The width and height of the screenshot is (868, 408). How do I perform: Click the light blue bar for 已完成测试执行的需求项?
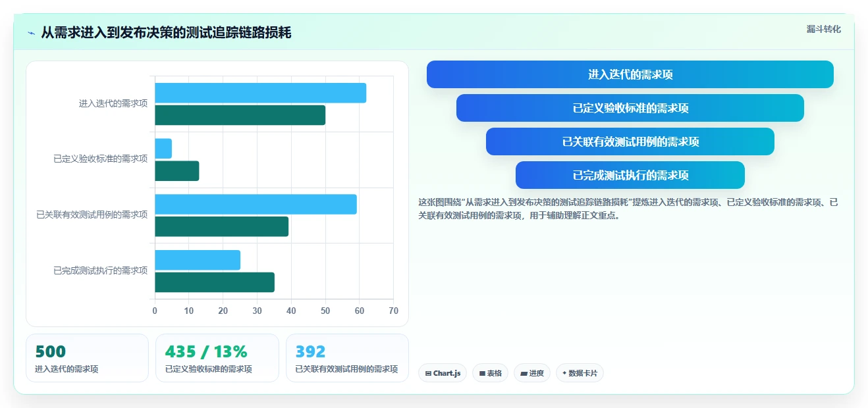[198, 260]
